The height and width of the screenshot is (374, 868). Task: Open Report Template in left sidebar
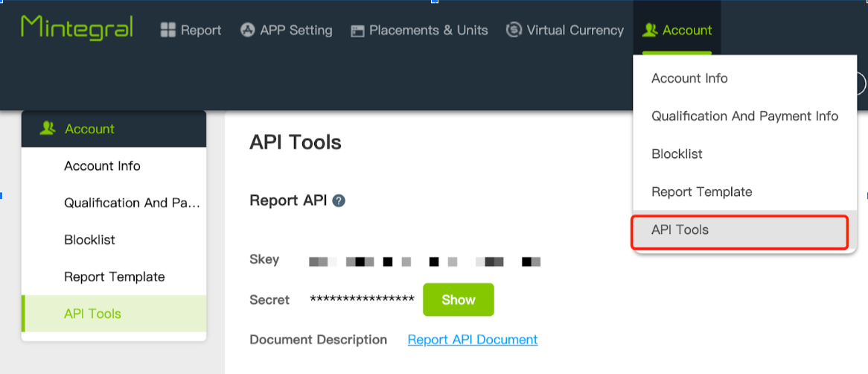click(x=114, y=276)
